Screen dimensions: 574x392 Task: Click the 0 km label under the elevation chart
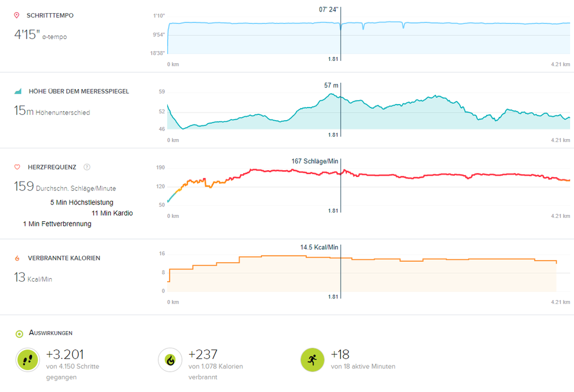(x=173, y=140)
